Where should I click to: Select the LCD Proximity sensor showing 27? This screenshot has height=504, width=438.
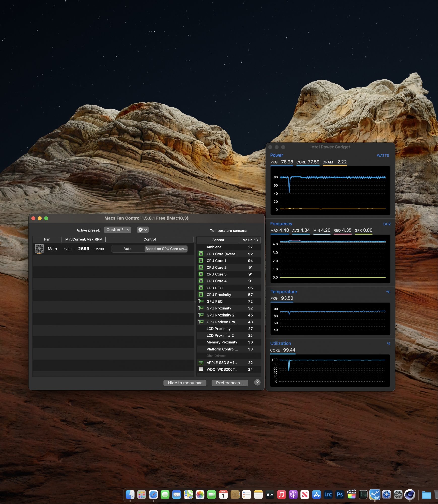coord(229,329)
